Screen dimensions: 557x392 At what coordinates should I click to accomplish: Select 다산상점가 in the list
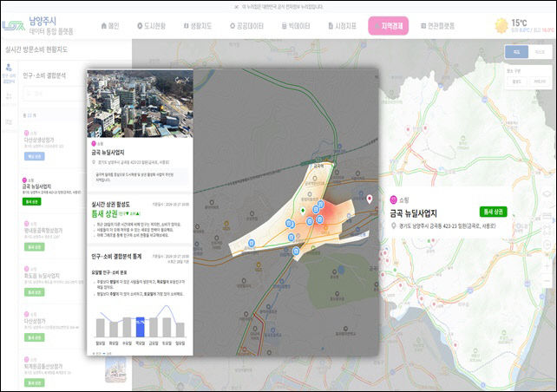35,321
